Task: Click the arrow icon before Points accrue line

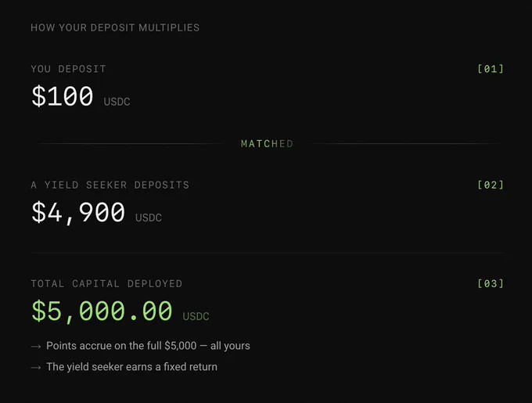Action: (x=36, y=347)
